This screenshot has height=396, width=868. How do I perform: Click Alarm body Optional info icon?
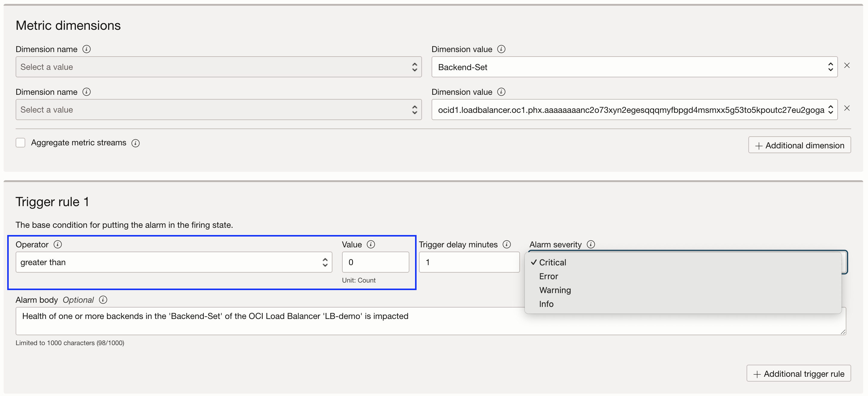coord(103,300)
